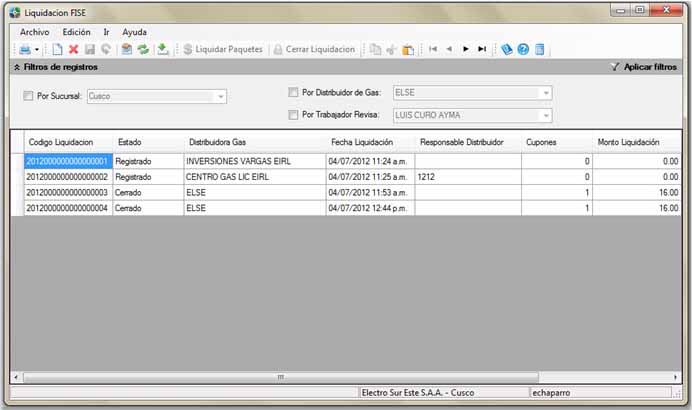Image resolution: width=692 pixels, height=410 pixels.
Task: Open the record details box icon
Action: click(127, 49)
